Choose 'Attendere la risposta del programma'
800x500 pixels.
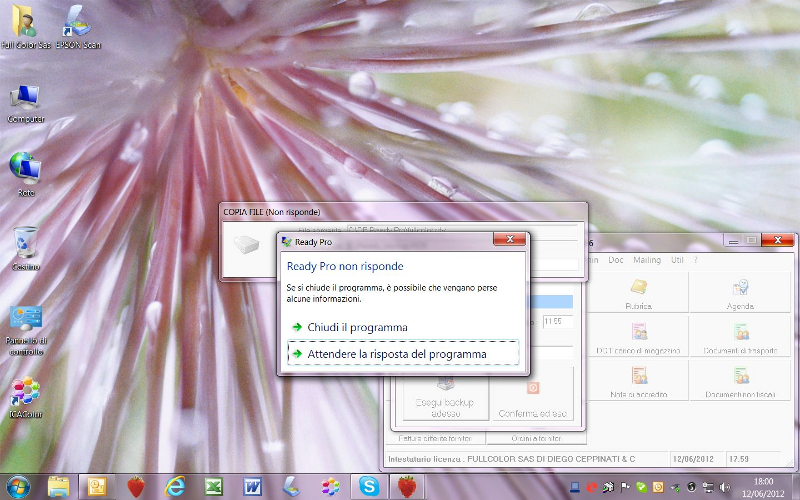403,354
